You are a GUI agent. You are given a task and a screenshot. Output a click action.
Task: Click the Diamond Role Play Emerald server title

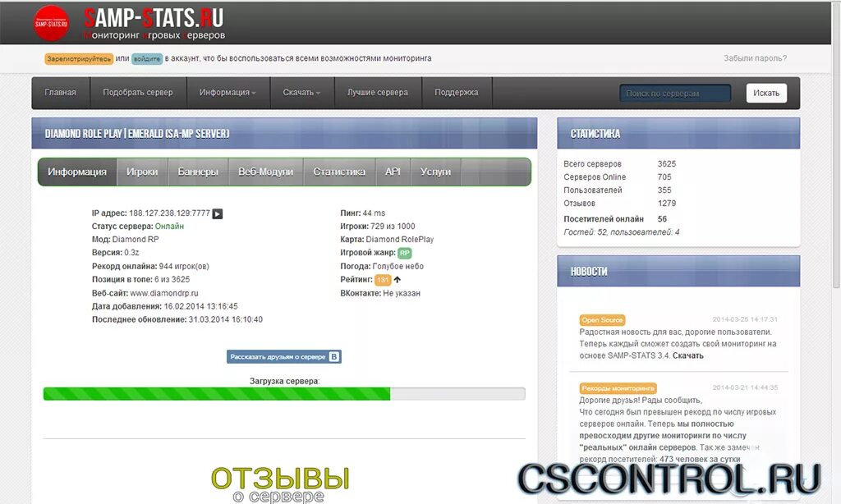point(137,134)
